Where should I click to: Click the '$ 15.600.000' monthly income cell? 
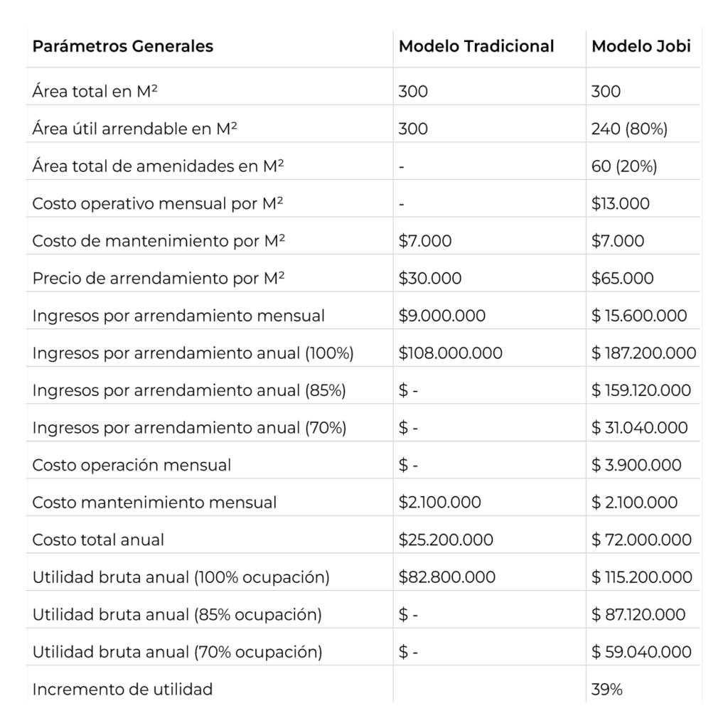click(x=638, y=316)
